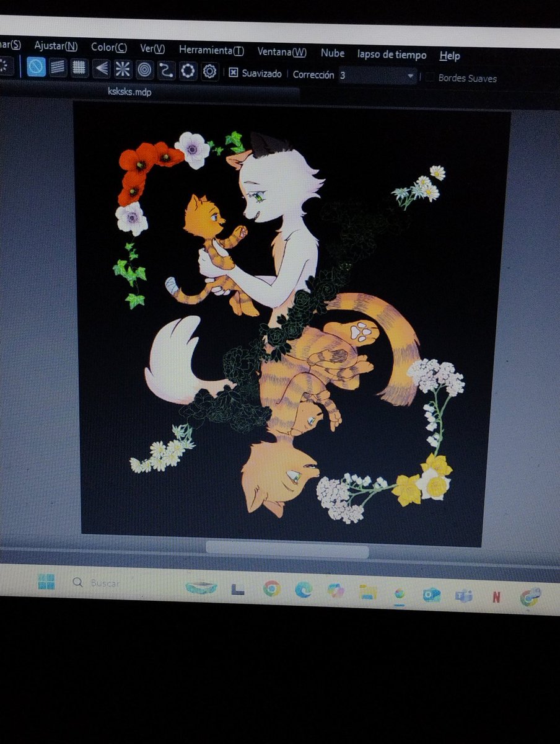Open the Ajustar menu
Viewport: 560px width, 744px height.
[x=56, y=45]
